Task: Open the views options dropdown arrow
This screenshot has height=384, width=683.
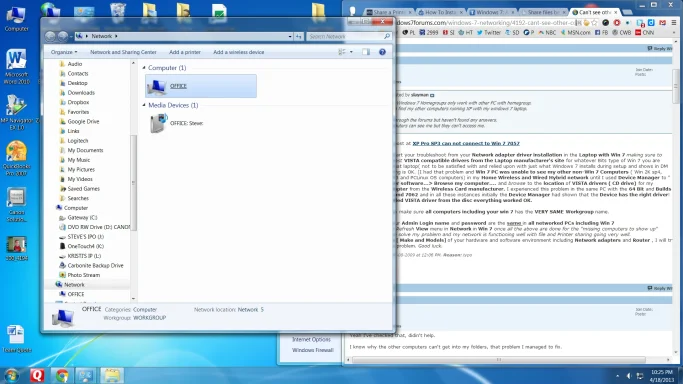Action: (x=351, y=52)
